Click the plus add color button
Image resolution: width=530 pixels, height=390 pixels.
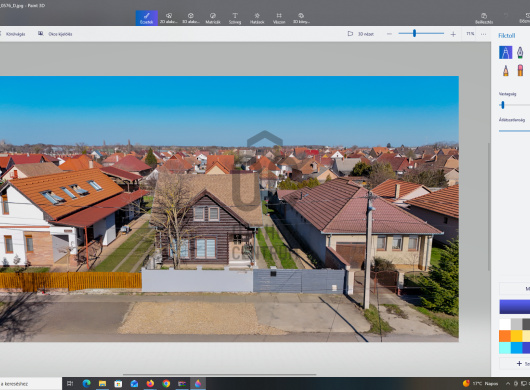point(519,364)
